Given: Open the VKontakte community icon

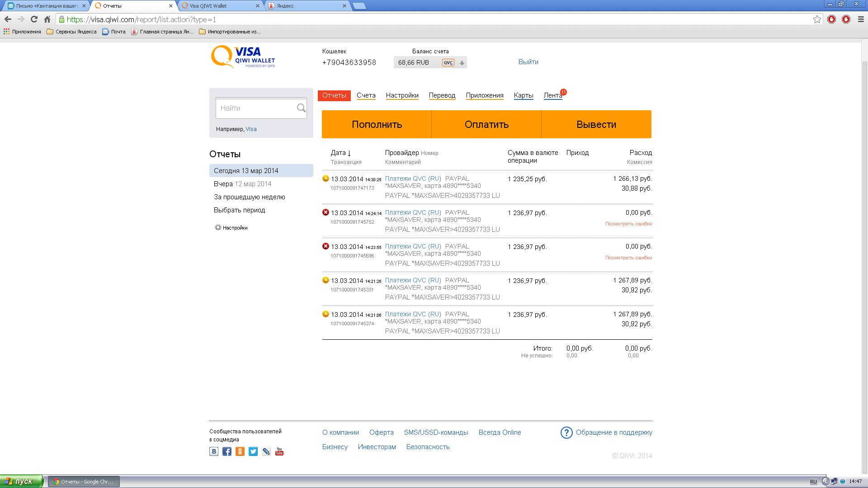Looking at the screenshot, I should (x=214, y=451).
